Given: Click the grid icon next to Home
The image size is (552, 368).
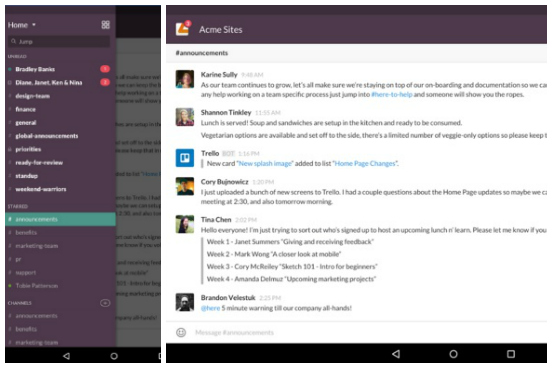Looking at the screenshot, I should [x=105, y=25].
